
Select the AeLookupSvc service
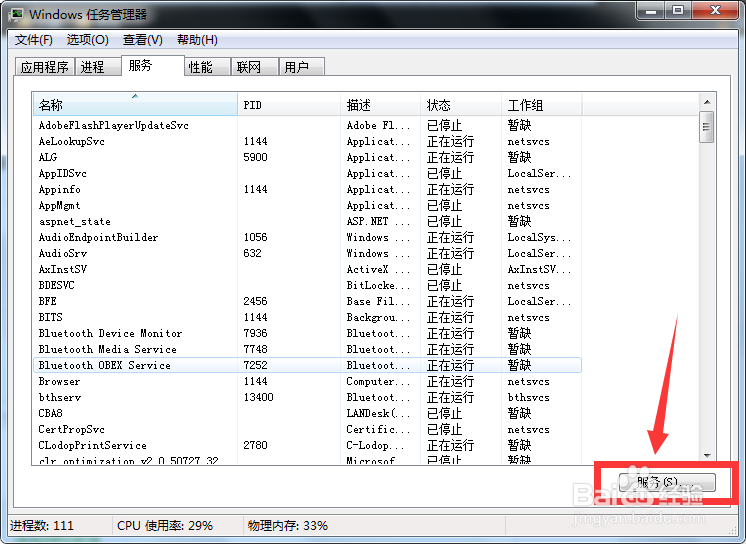(307, 141)
